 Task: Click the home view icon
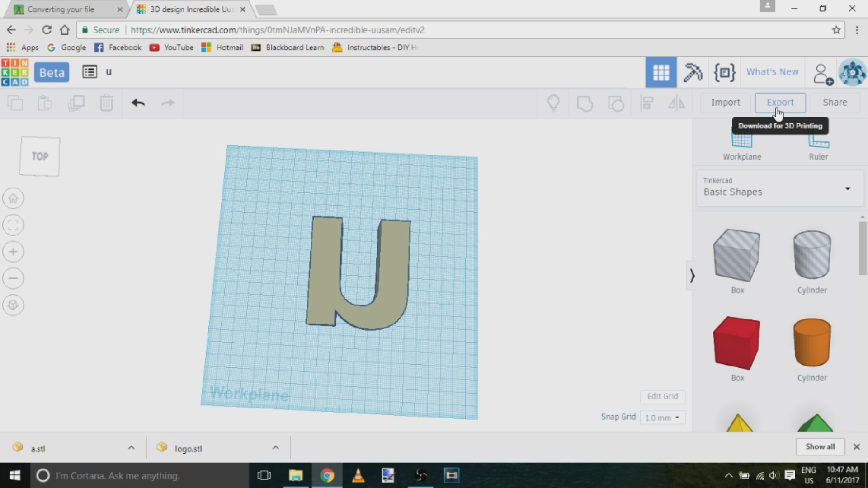tap(13, 198)
